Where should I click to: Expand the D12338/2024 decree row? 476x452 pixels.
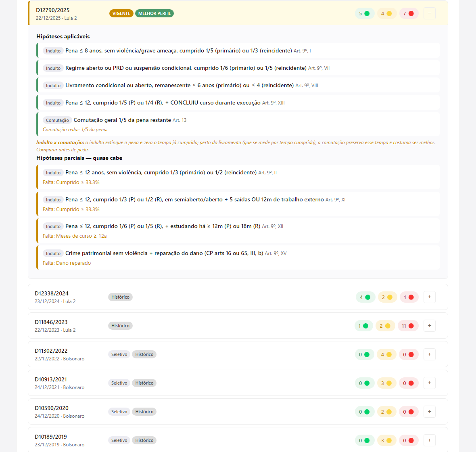pos(429,297)
